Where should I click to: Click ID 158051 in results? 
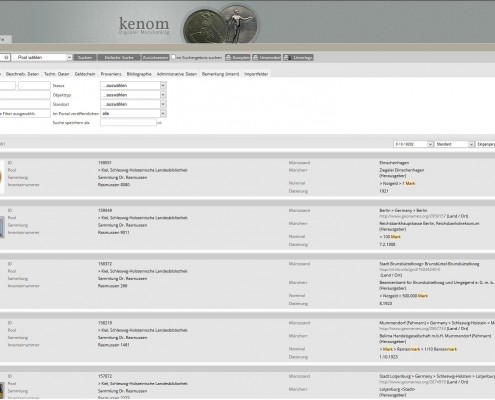click(105, 163)
